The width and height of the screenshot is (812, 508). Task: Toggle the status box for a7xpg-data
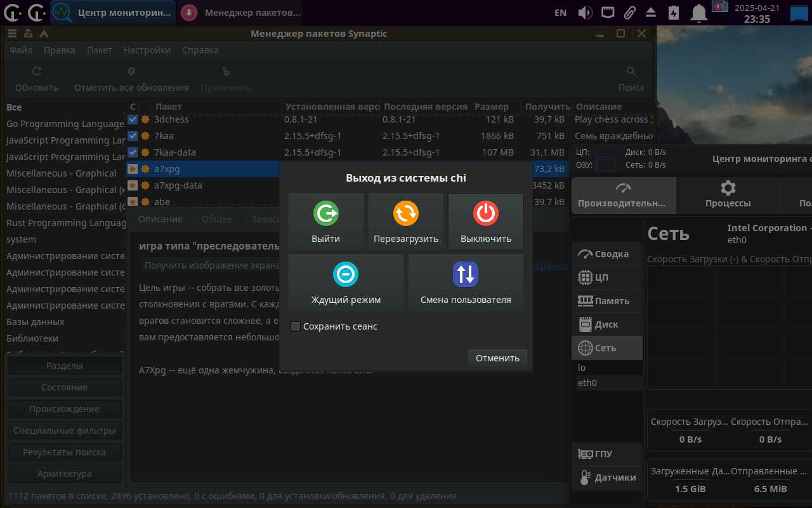(133, 185)
